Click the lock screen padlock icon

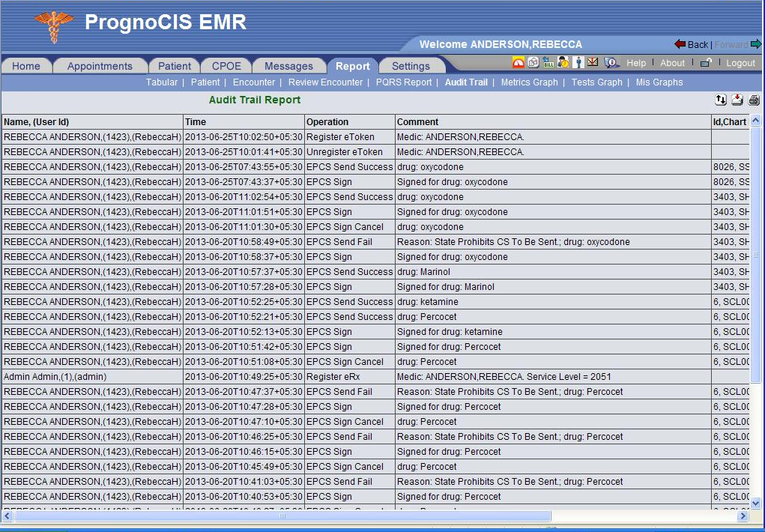click(706, 62)
